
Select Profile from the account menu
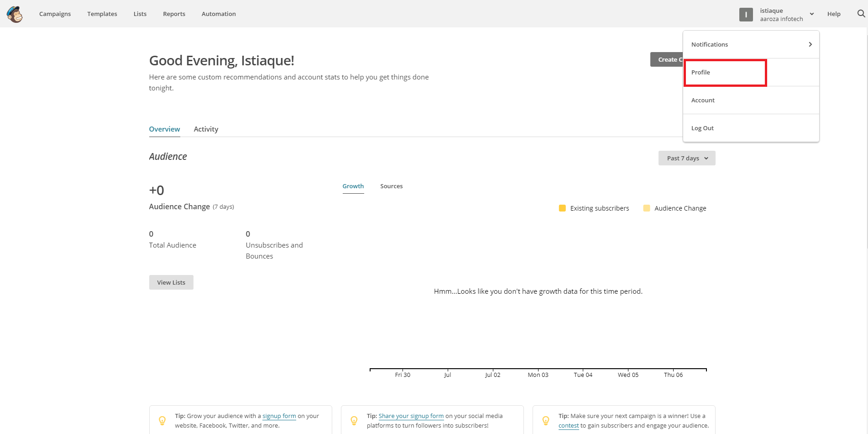(701, 72)
